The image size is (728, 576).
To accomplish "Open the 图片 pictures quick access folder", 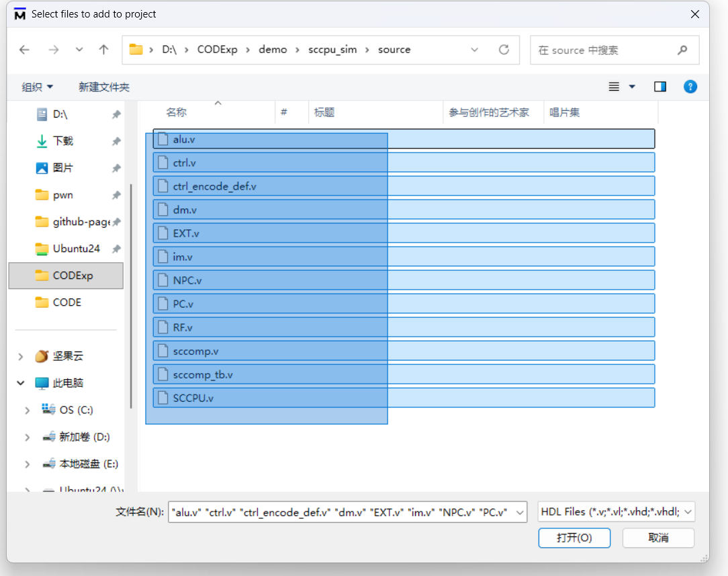I will (62, 168).
